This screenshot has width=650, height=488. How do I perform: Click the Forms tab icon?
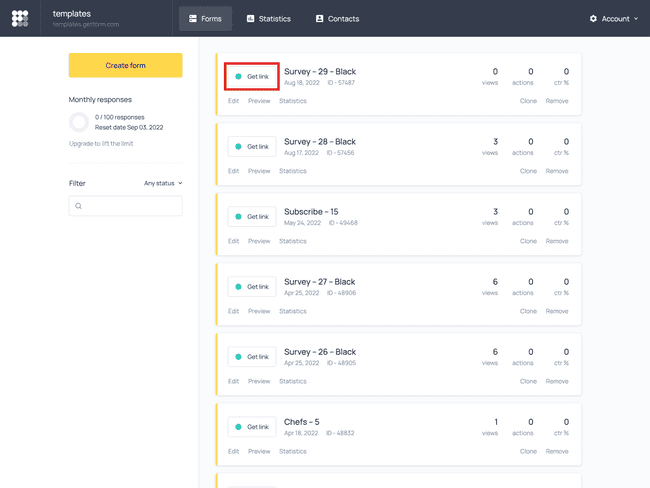(193, 19)
